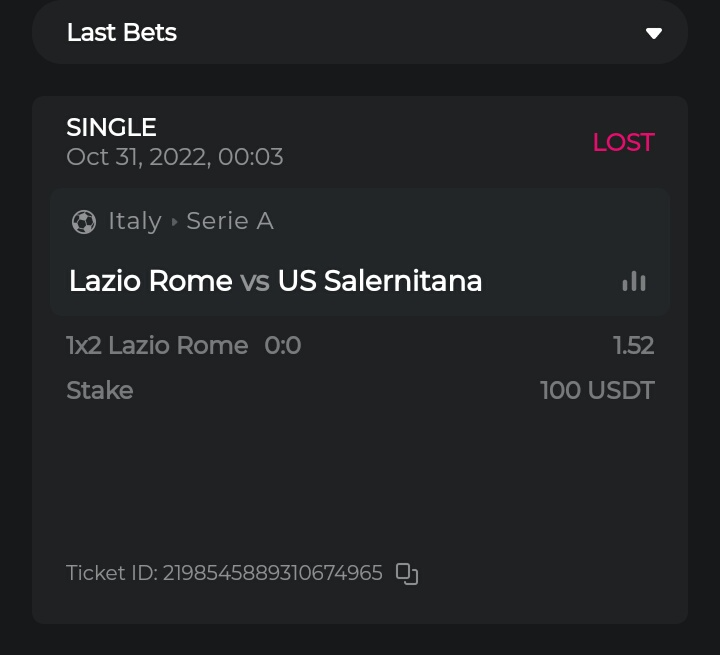Click the Oct 31, 2022 bet date
720x655 pixels.
tap(174, 157)
